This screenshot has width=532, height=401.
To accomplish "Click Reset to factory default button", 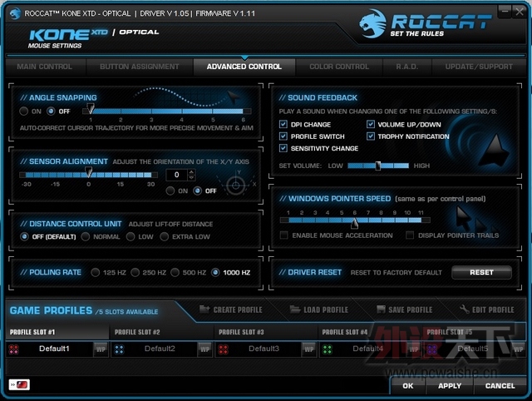I will (x=481, y=272).
